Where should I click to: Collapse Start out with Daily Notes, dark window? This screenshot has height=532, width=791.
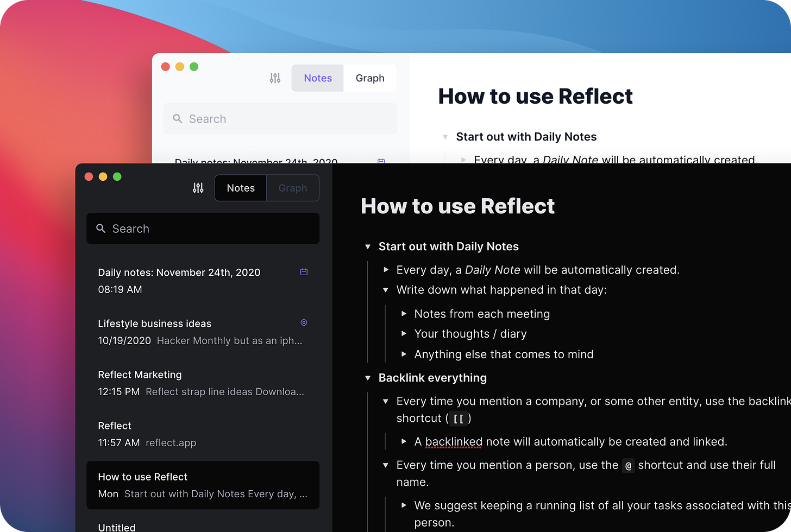click(368, 247)
